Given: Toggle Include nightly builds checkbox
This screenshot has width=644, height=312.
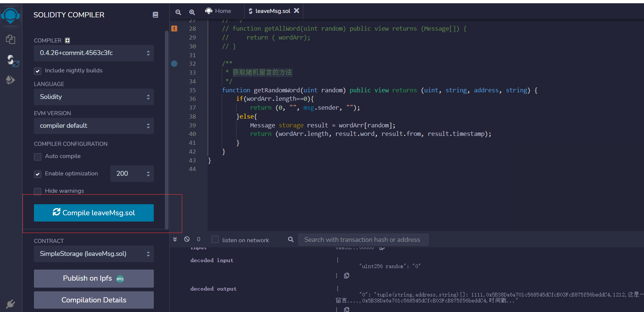Looking at the screenshot, I should tap(38, 71).
